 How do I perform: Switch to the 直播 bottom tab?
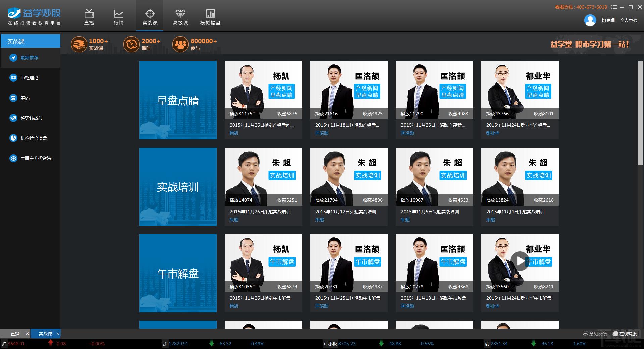pos(15,334)
